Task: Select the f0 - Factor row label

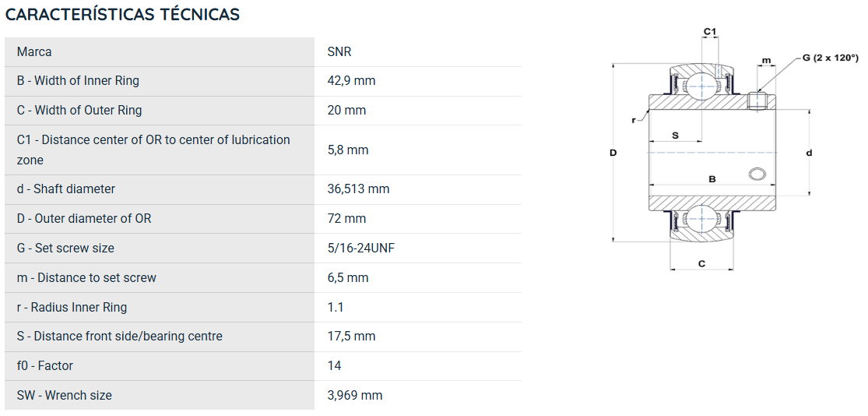Action: [45, 365]
